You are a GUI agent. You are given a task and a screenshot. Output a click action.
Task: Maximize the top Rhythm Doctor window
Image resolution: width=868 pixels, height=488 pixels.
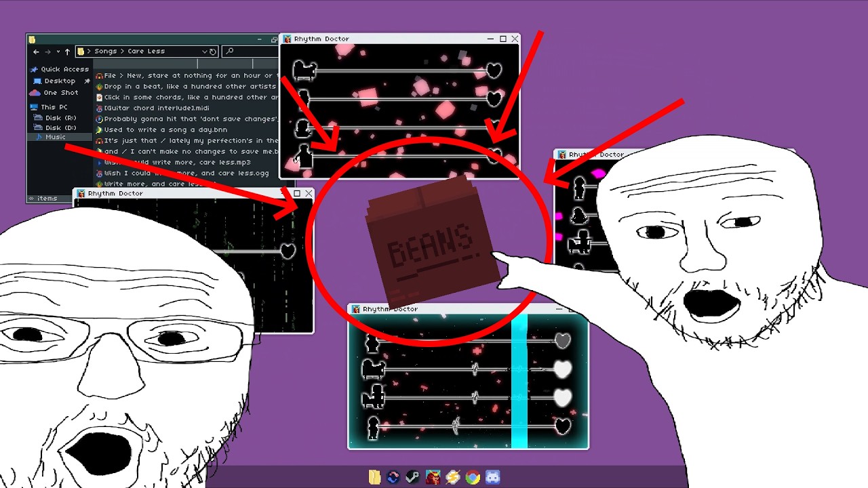(503, 39)
